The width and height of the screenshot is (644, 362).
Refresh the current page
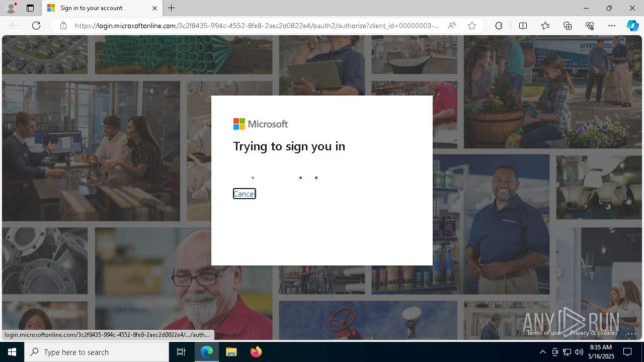click(36, 26)
